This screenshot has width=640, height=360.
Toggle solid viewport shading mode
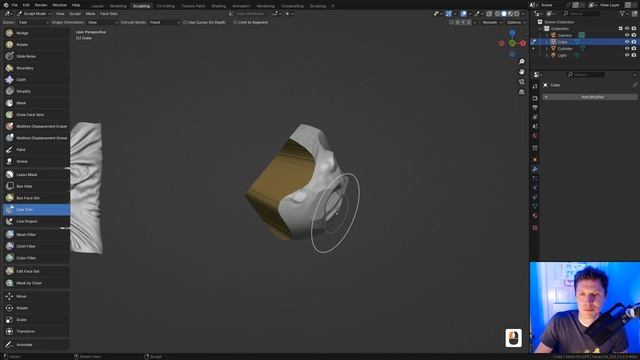coord(504,14)
